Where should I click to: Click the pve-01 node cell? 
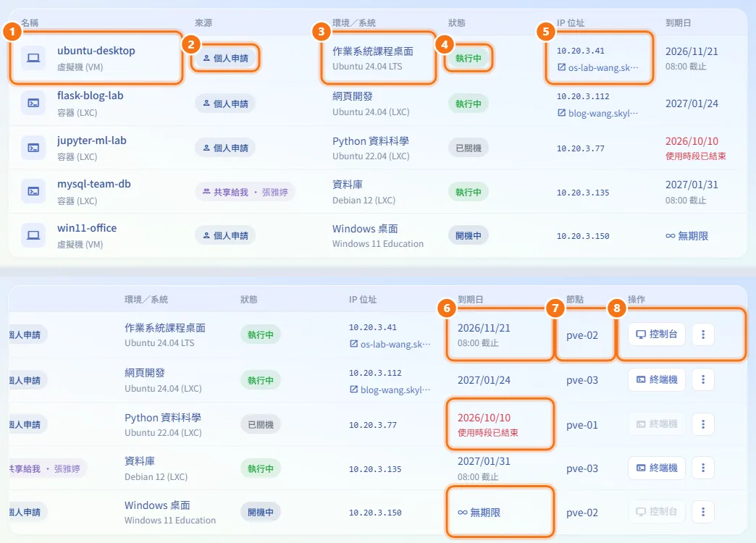pyautogui.click(x=582, y=425)
